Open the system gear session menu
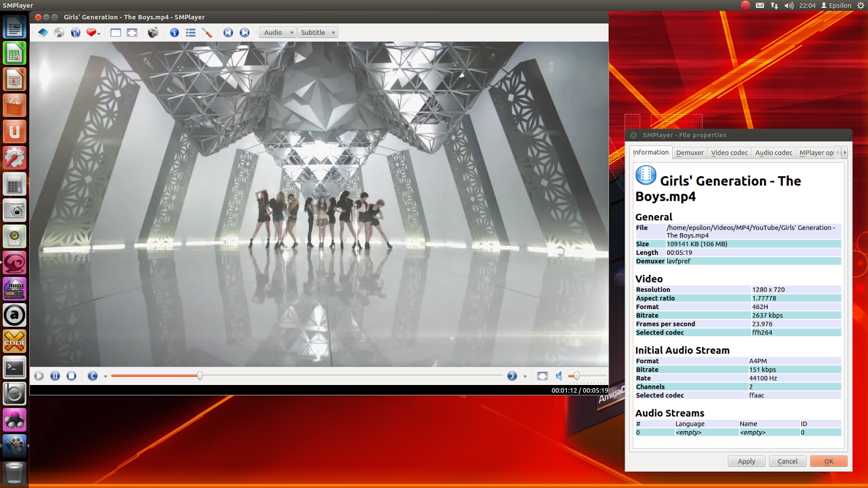Viewport: 868px width, 488px height. 860,5
